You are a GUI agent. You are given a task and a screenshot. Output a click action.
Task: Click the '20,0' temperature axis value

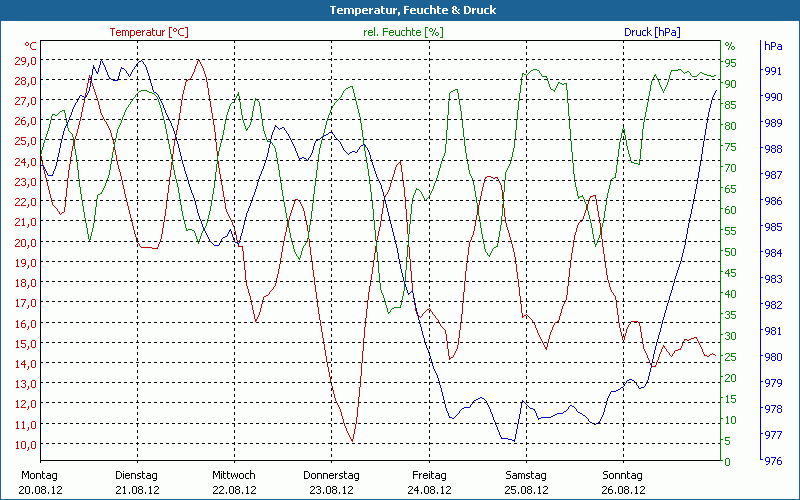point(25,242)
